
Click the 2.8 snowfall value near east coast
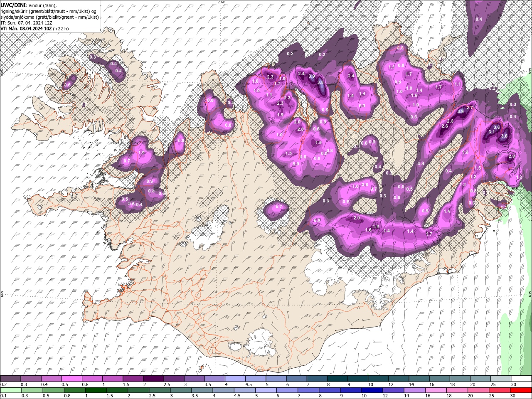pyautogui.click(x=512, y=157)
